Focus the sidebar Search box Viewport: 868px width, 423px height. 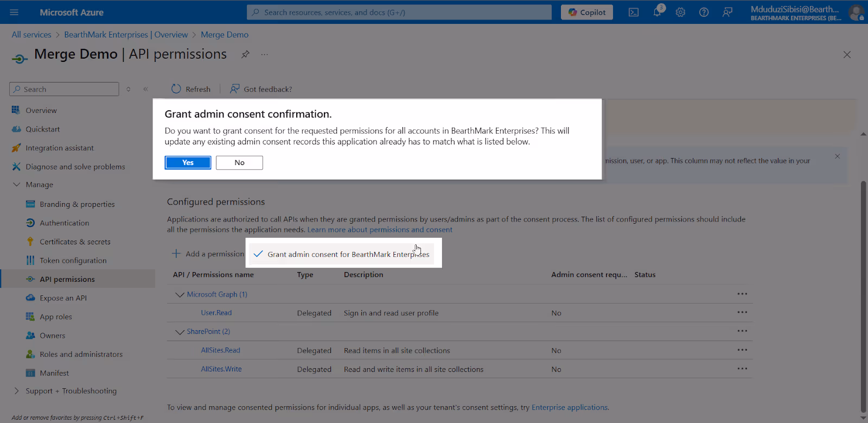tap(64, 89)
